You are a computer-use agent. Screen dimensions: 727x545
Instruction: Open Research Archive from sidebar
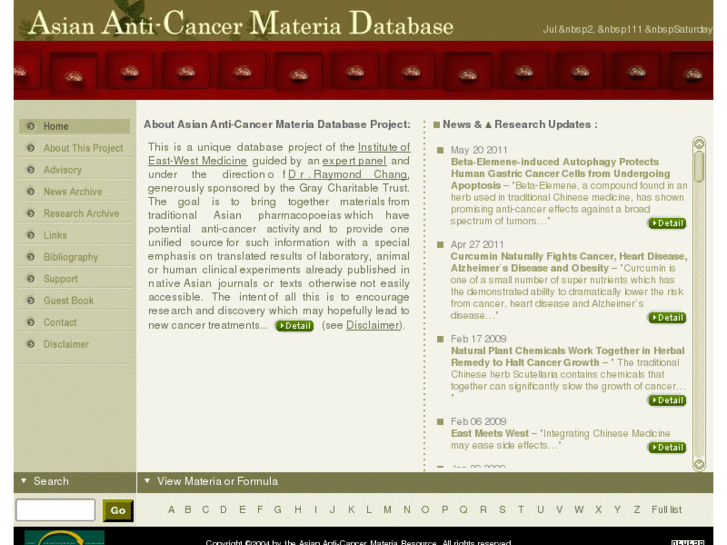81,213
